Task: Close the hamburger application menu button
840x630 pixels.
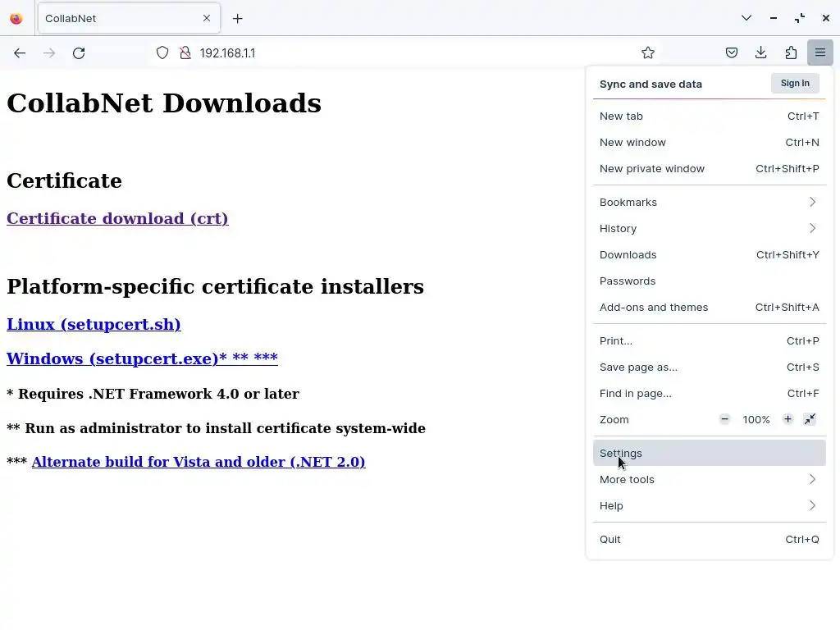Action: pos(820,52)
